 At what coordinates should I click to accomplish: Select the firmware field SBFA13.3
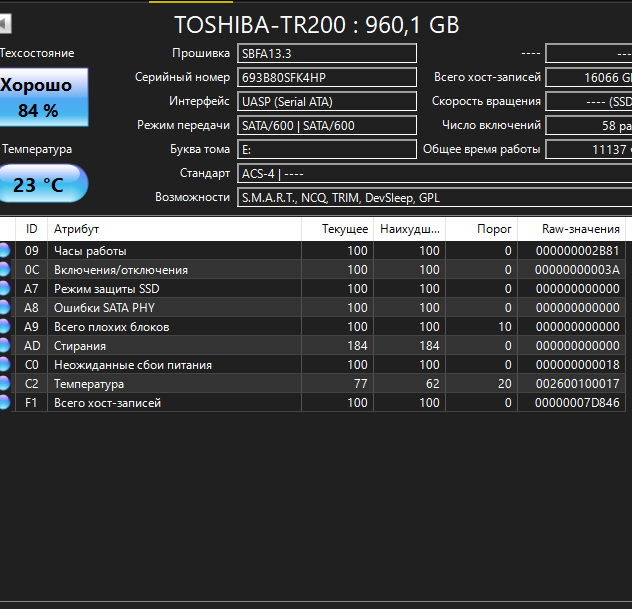point(327,53)
